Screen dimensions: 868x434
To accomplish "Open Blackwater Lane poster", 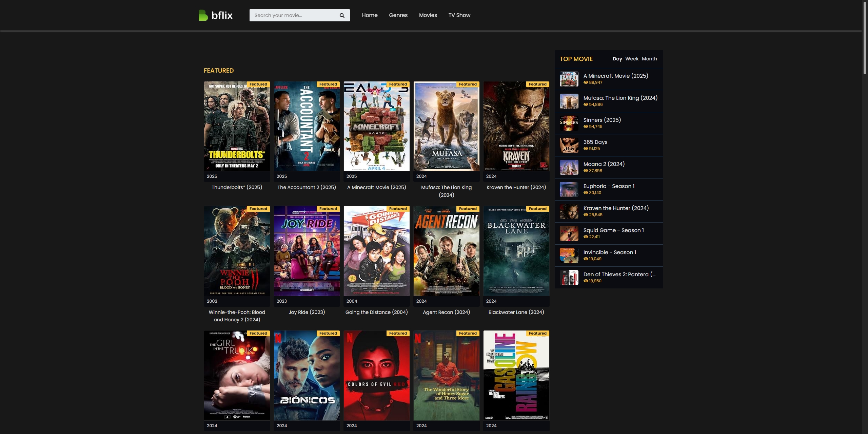I will [516, 251].
